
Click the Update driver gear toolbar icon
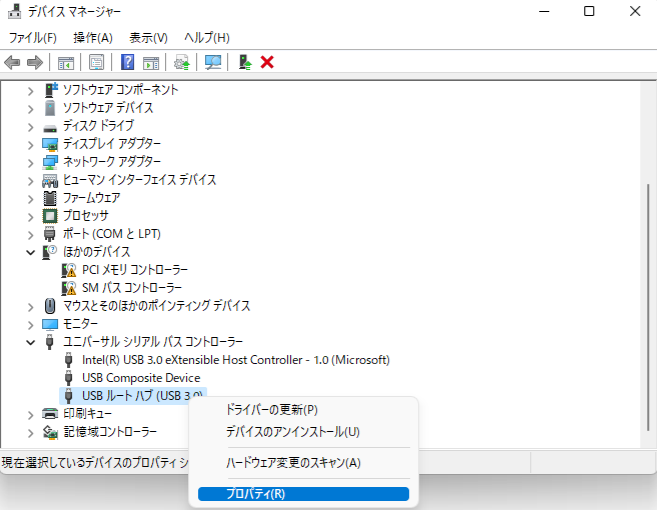[x=182, y=63]
